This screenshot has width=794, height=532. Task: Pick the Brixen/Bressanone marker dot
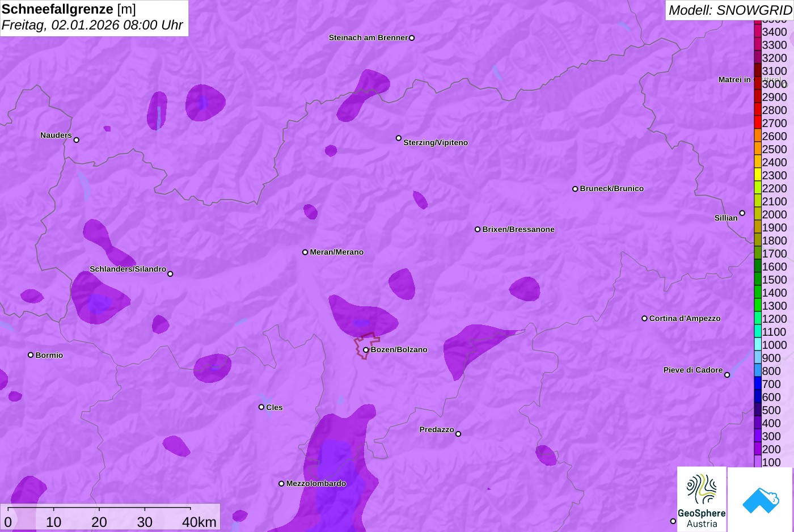pyautogui.click(x=478, y=229)
